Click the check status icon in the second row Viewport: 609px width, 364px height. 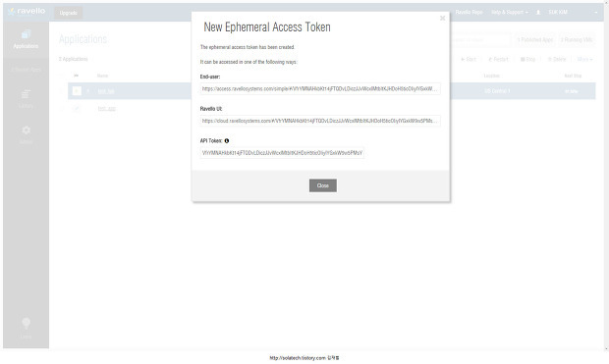77,108
